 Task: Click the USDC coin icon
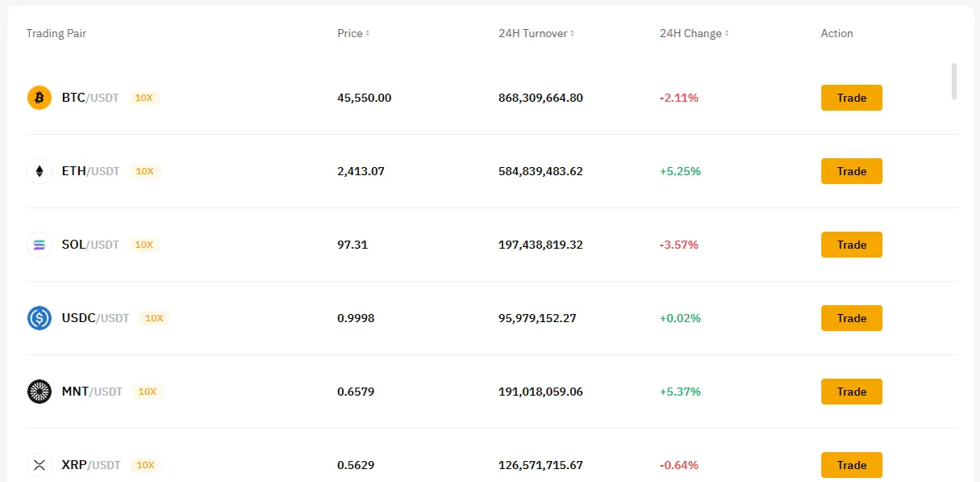pos(40,318)
